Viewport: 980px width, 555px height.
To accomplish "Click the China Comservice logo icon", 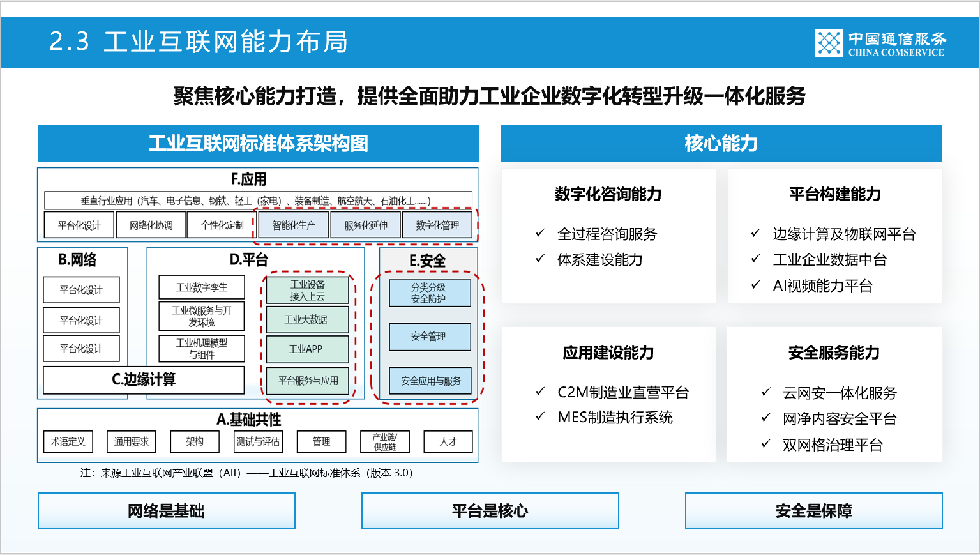I will coord(829,43).
